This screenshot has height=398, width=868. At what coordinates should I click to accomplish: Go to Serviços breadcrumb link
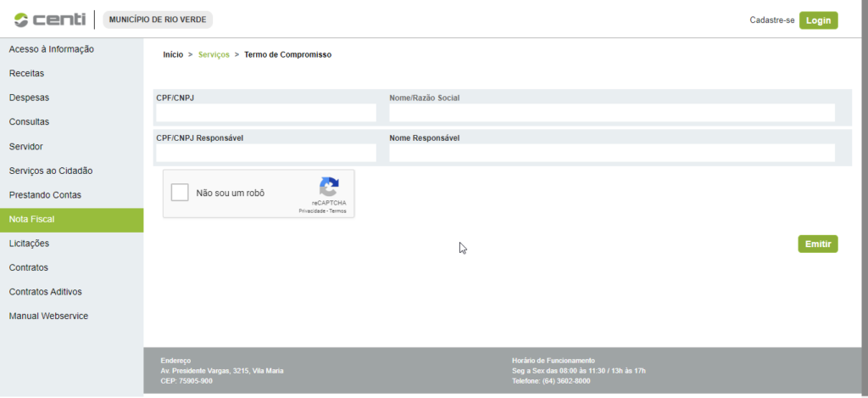[x=214, y=55]
